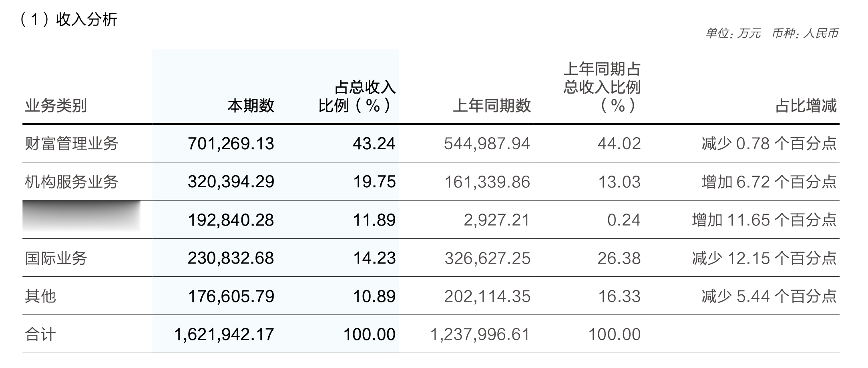868x368 pixels.
Task: Select the 机构服务业务 row label
Action: [x=72, y=182]
